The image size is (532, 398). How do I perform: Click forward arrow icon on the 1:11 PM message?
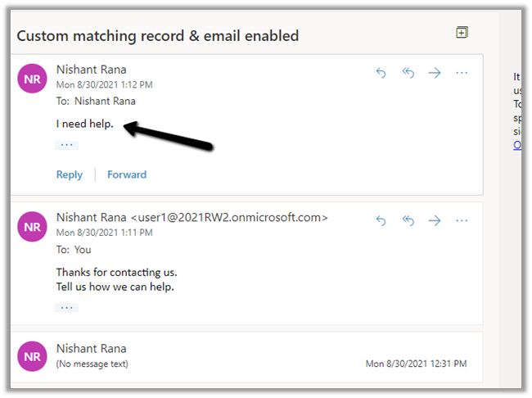(x=435, y=220)
